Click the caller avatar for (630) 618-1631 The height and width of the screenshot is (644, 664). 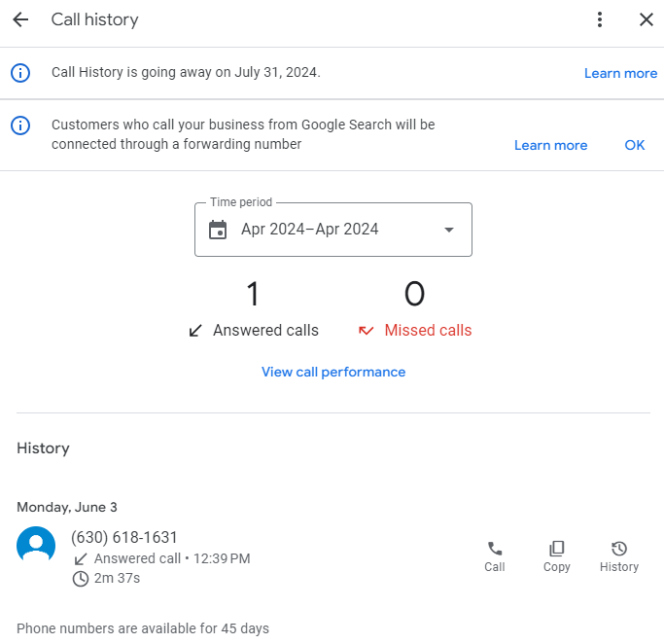(x=36, y=546)
